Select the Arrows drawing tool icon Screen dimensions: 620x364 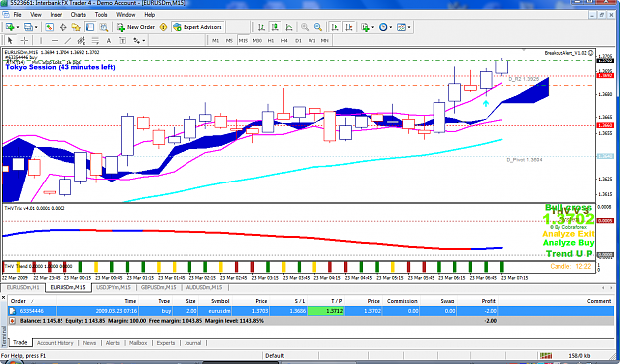136,40
